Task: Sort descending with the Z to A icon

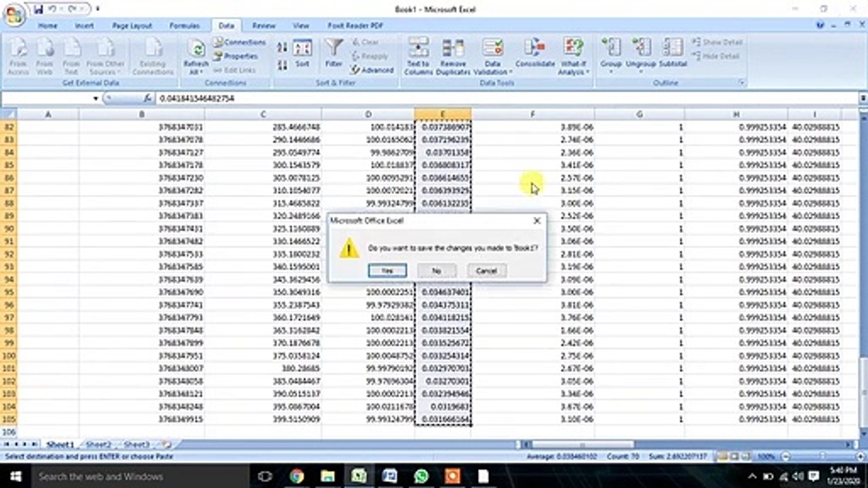Action: click(x=283, y=65)
